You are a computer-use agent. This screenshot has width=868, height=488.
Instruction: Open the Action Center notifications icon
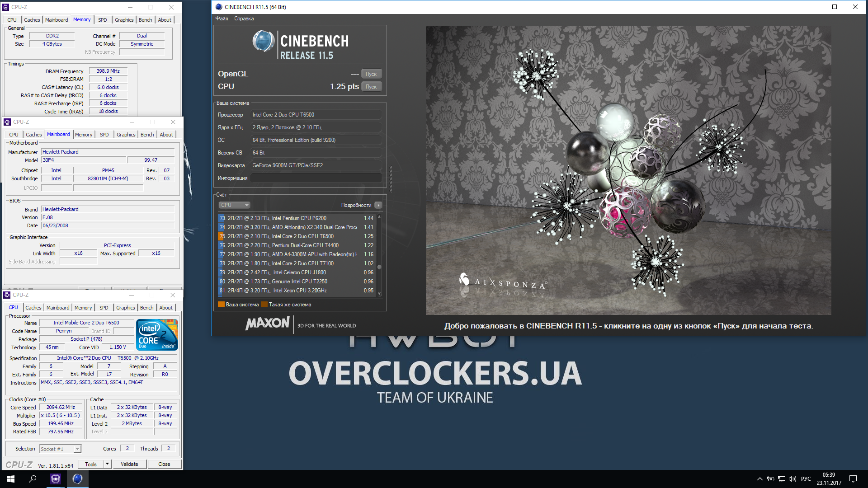click(853, 479)
